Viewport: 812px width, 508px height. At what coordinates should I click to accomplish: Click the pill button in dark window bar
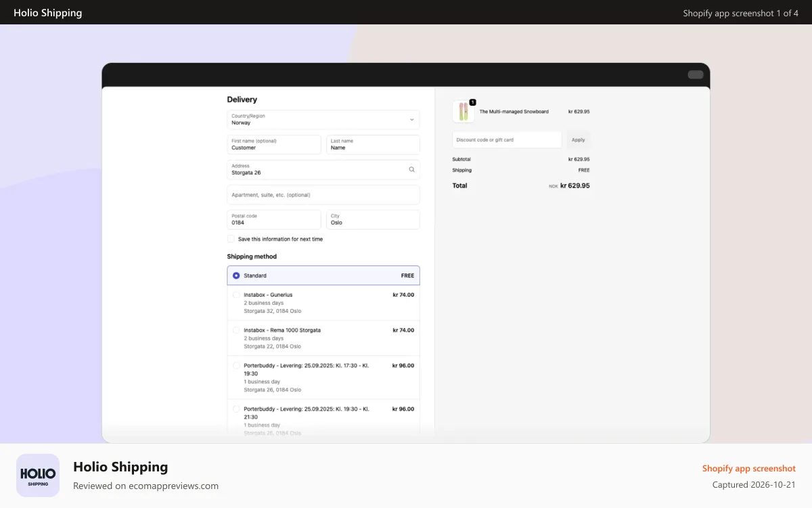[696, 75]
